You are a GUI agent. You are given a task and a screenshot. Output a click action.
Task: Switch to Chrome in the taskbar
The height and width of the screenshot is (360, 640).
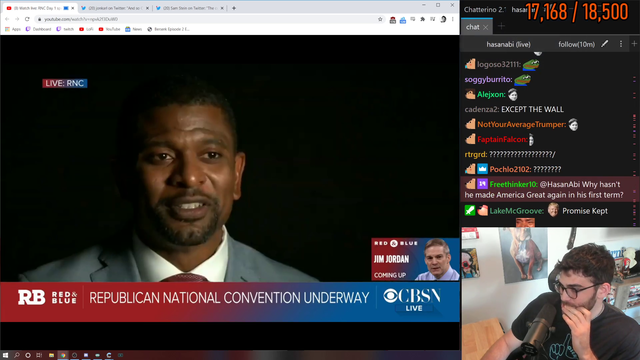[62, 355]
